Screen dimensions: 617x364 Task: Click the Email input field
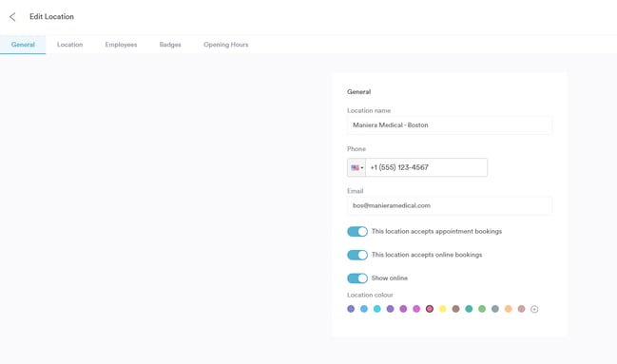450,206
